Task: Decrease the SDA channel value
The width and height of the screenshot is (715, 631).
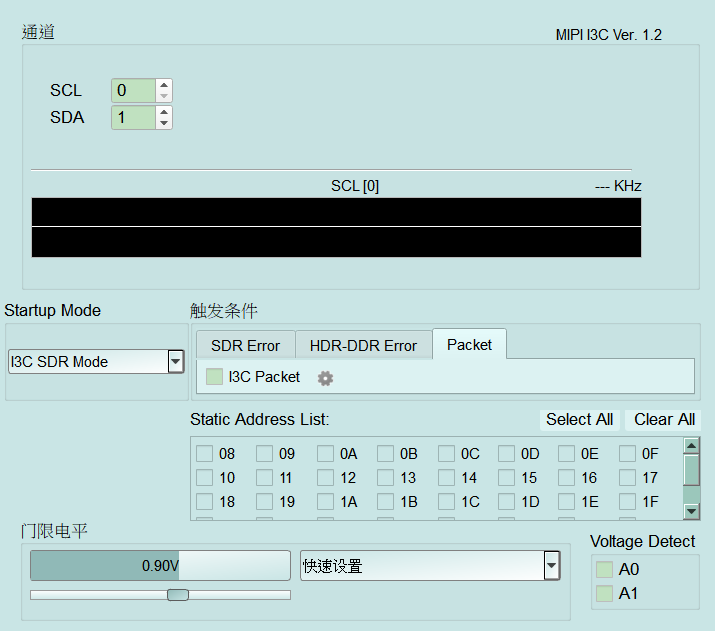Action: pyautogui.click(x=164, y=123)
